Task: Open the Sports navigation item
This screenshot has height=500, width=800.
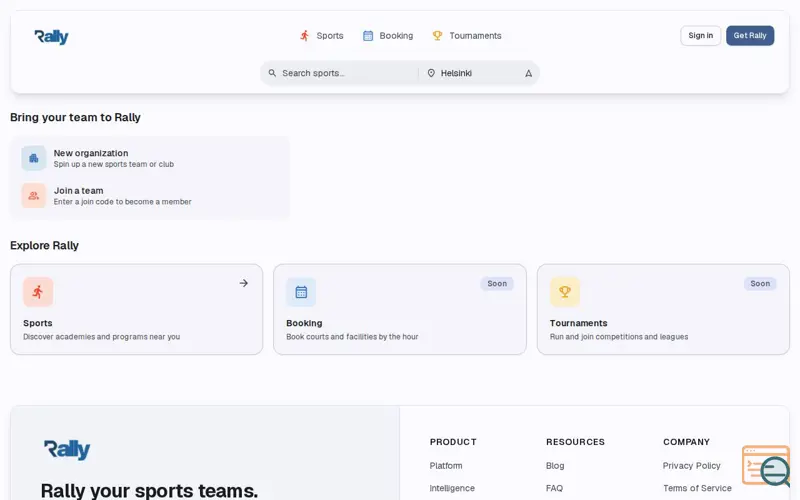Action: pos(321,36)
